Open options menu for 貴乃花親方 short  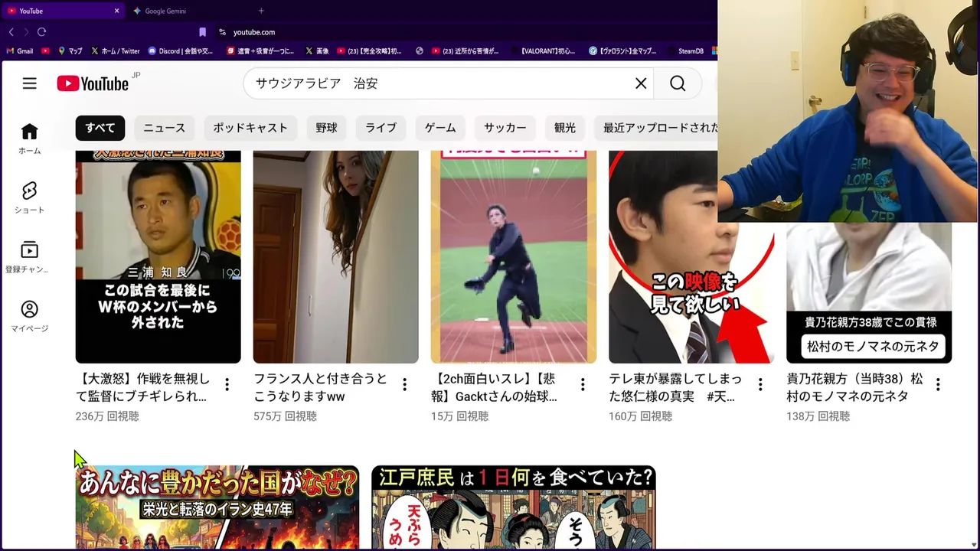click(938, 384)
